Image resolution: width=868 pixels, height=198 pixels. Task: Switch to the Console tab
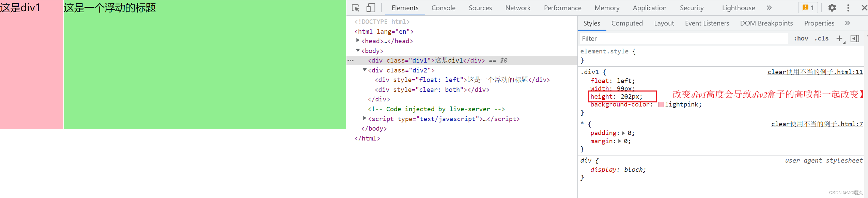(443, 8)
